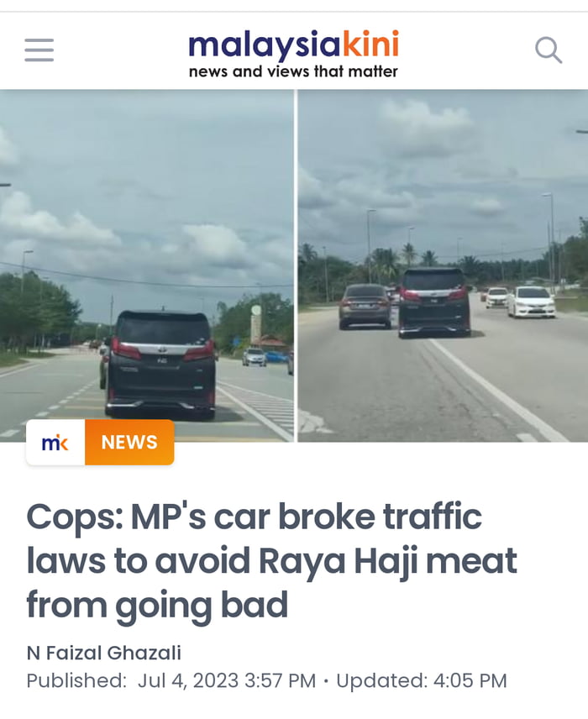The width and height of the screenshot is (588, 719).
Task: Go home via the malaysiakini logo
Action: 293,54
